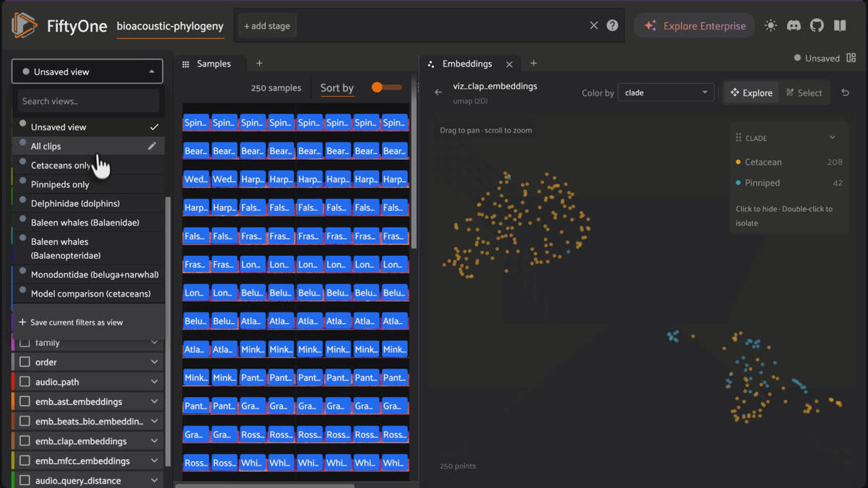Click the CLADE legend drag handle

[739, 138]
